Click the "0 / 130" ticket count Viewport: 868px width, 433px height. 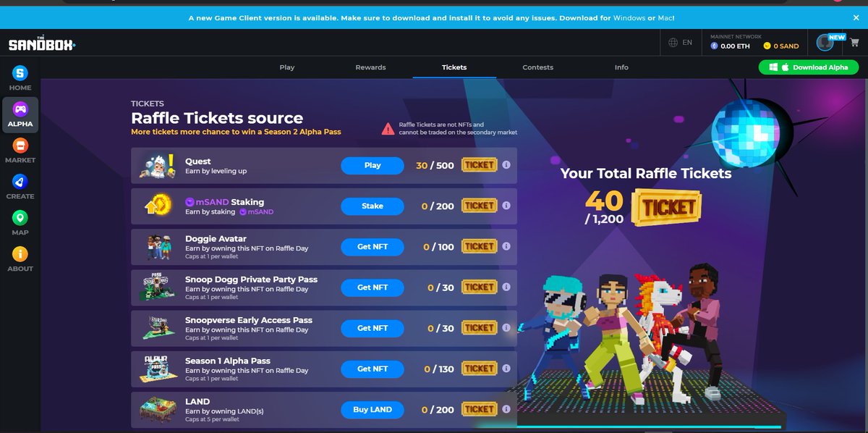click(438, 369)
